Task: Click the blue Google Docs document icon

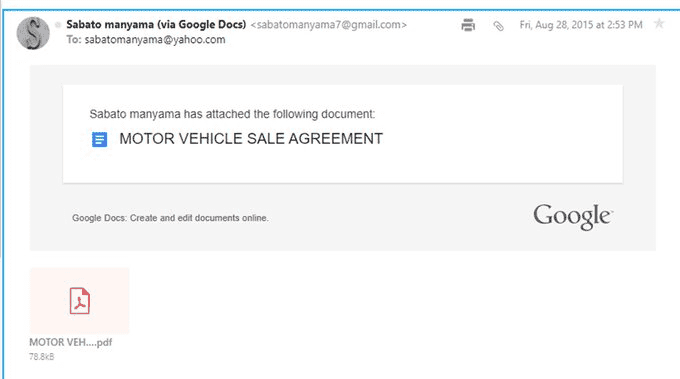Action: 99,140
